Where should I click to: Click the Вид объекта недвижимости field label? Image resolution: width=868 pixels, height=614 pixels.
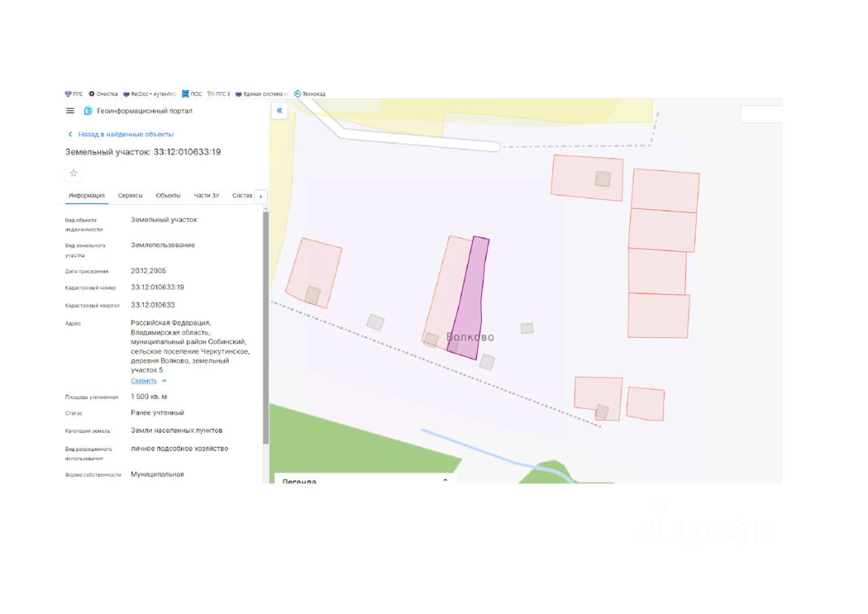(x=84, y=225)
